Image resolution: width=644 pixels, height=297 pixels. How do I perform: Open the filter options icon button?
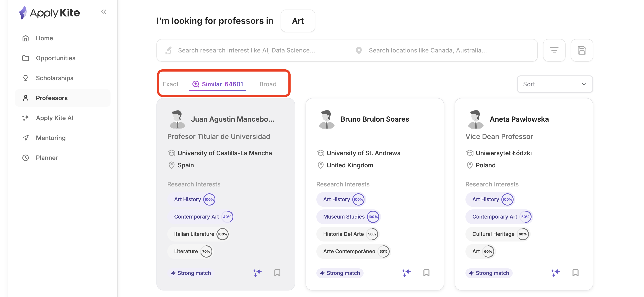point(554,50)
